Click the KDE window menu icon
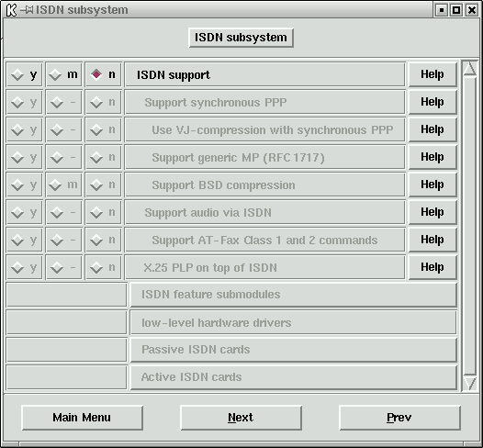Image resolution: width=483 pixels, height=448 pixels. coord(11,10)
